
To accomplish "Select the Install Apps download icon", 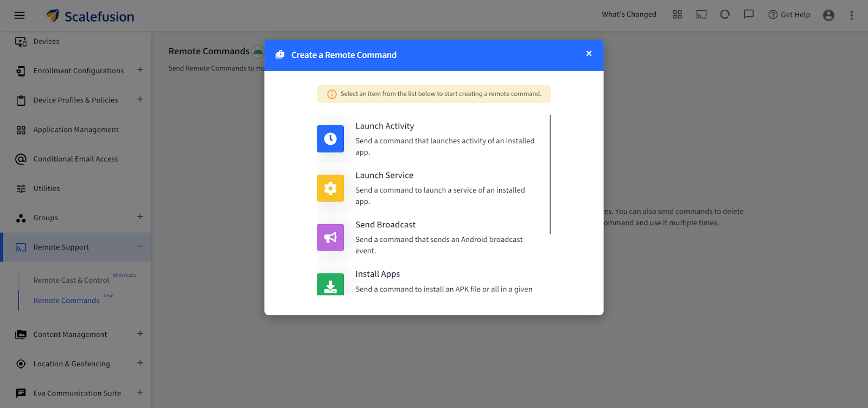I will pyautogui.click(x=330, y=284).
